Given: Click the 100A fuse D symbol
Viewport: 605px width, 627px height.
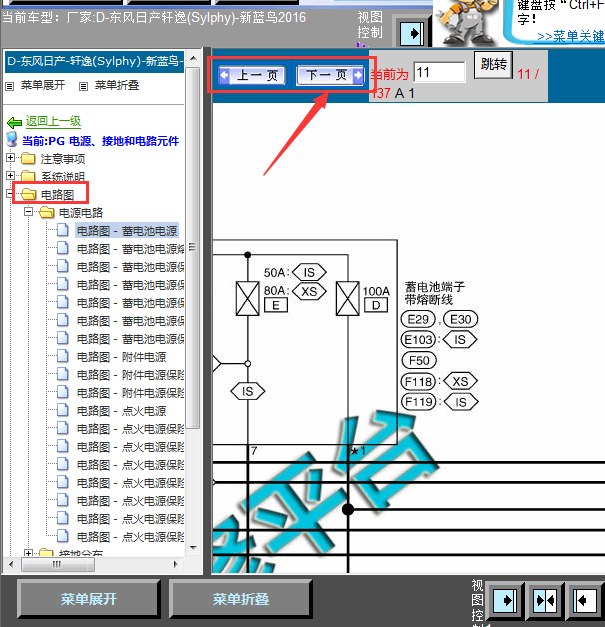Looking at the screenshot, I should coord(347,298).
